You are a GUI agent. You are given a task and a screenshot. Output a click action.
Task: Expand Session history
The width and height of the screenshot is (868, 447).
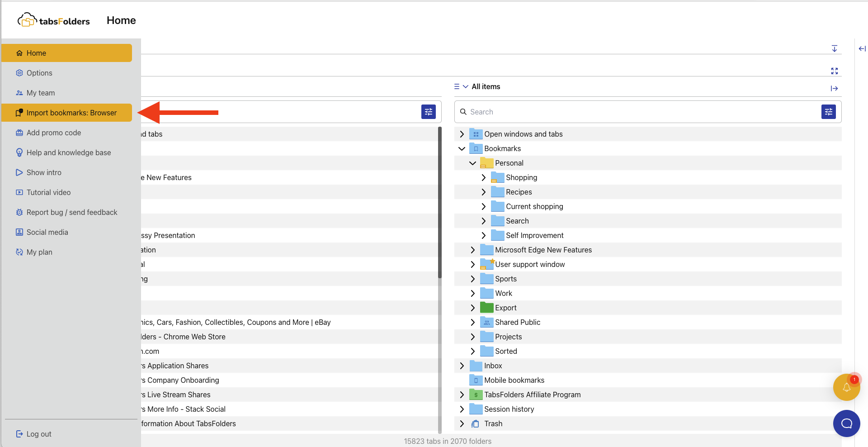click(462, 409)
